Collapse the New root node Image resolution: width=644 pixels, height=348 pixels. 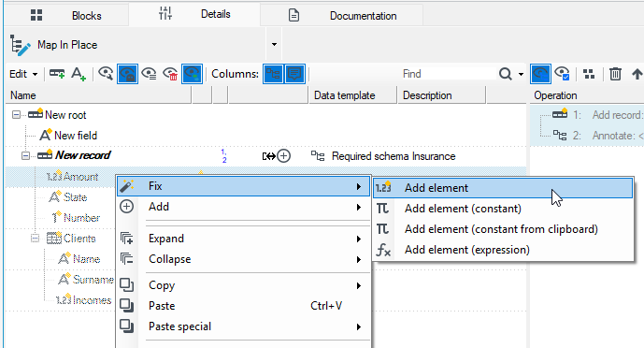tap(16, 115)
